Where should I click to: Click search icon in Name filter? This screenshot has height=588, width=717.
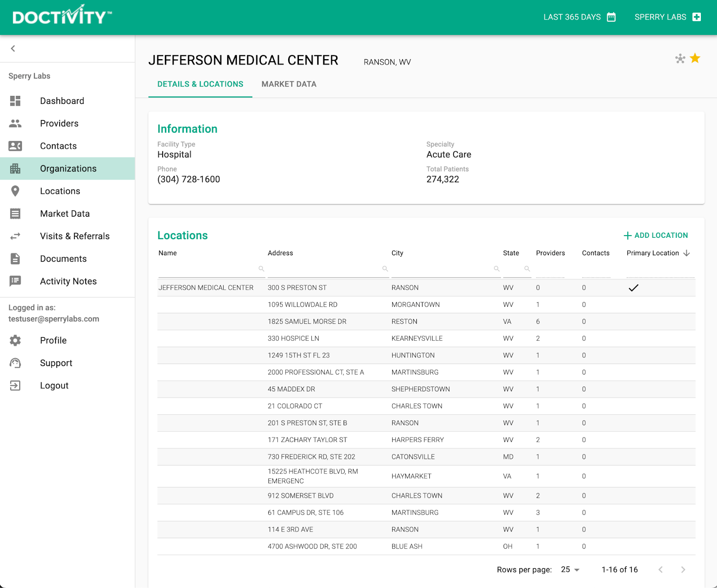point(261,269)
